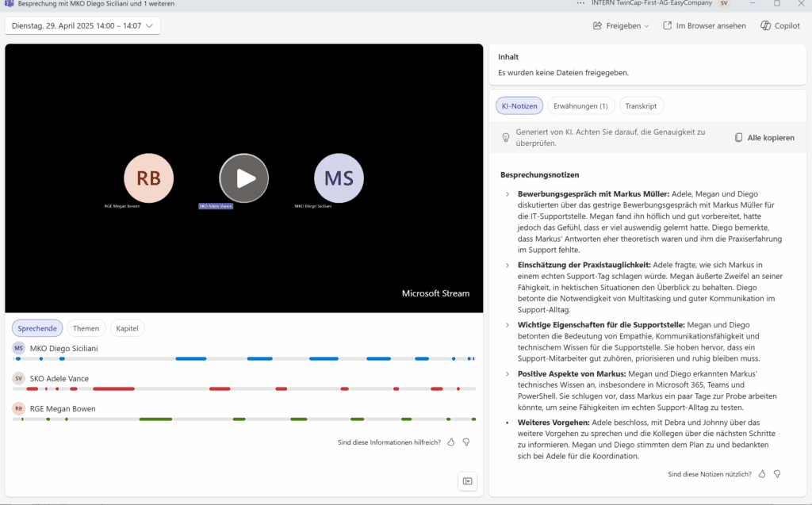Expand the Bewerbungsgespräch mit Markus Müller note
Image resolution: width=812 pixels, height=505 pixels.
pos(507,194)
